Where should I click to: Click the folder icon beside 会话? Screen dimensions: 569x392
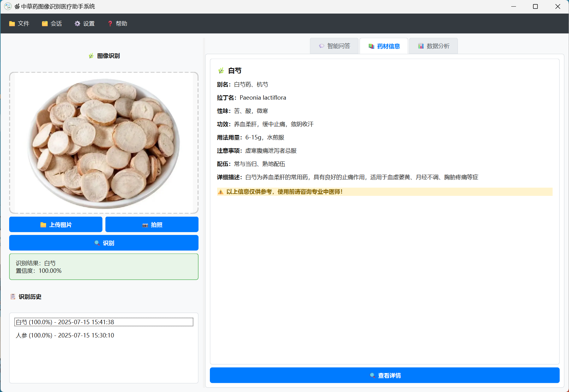pos(45,24)
